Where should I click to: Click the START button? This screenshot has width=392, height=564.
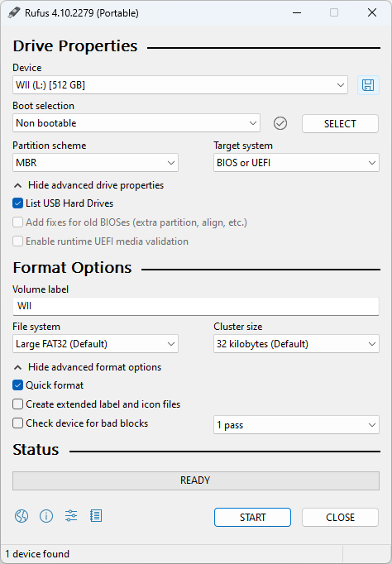pyautogui.click(x=252, y=517)
